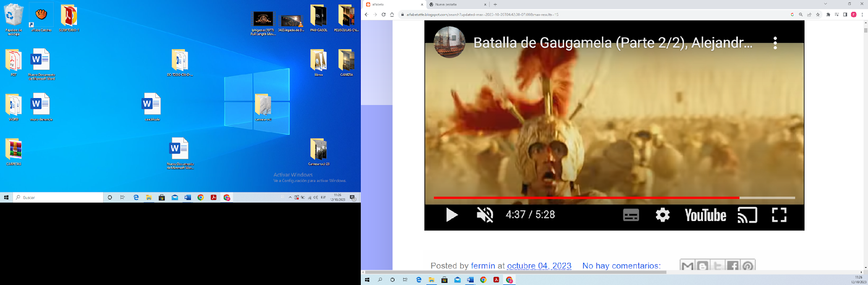Switch to the alfabeta browser tab
The width and height of the screenshot is (868, 285).
pyautogui.click(x=394, y=4)
